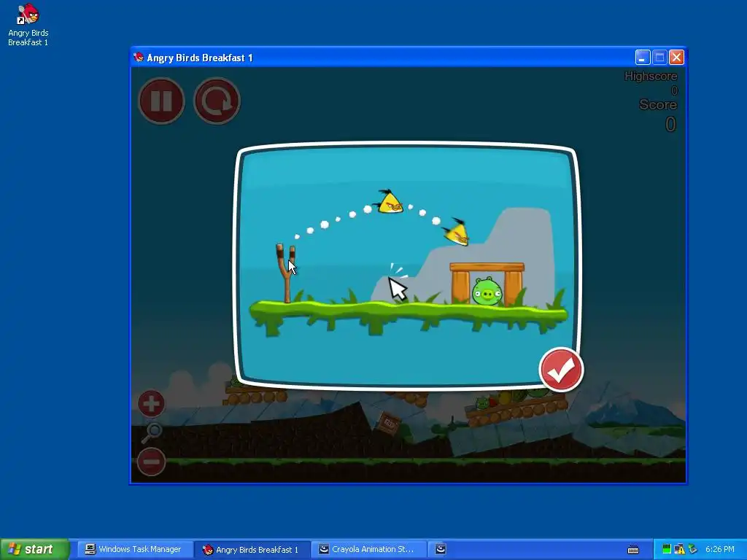Screen dimensions: 747x560
Task: Switch to Windows Task Manager in taskbar
Action: pos(133,549)
